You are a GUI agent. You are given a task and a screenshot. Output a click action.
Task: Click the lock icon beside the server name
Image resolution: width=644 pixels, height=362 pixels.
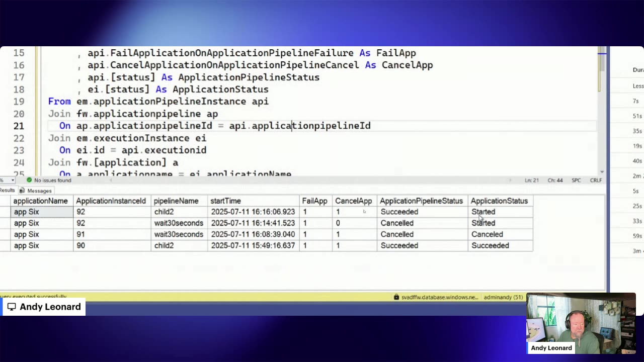click(396, 297)
